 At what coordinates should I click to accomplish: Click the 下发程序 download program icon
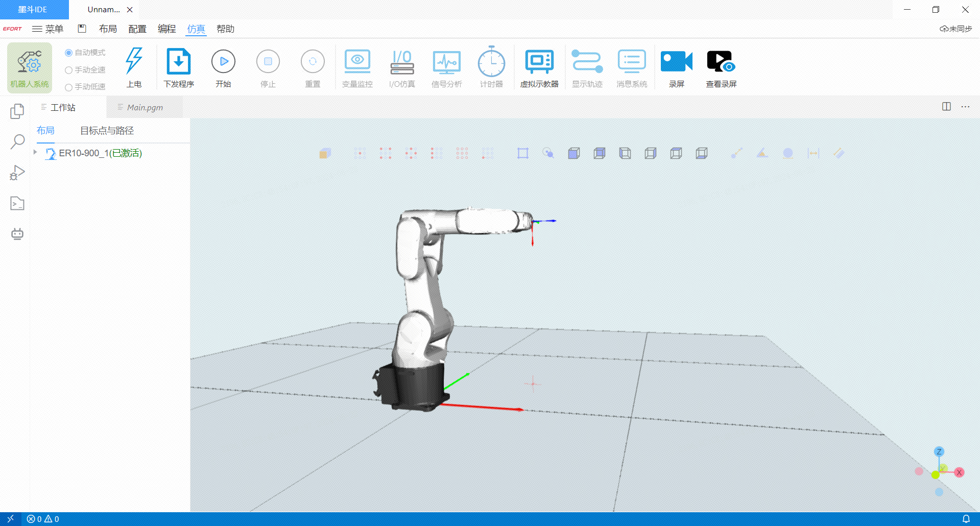point(178,62)
